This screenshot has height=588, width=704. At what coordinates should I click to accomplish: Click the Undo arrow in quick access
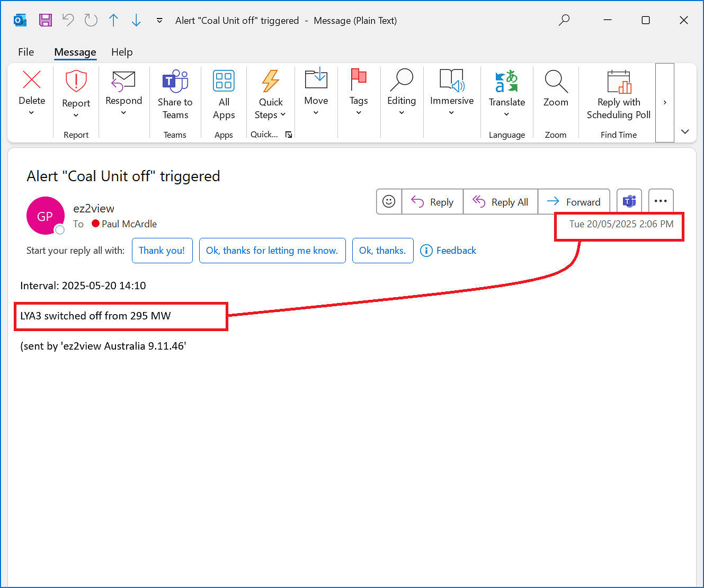[68, 20]
